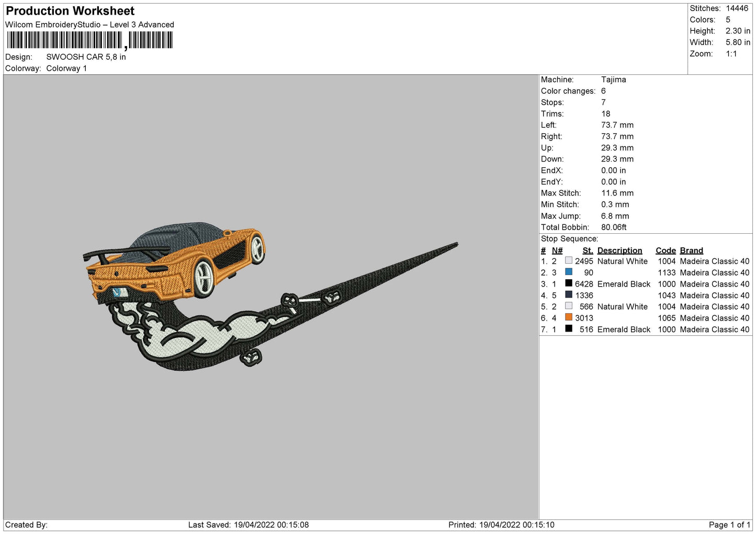The height and width of the screenshot is (534, 756).
Task: Click the Total Bobbin value 80.06ft
Action: (614, 228)
